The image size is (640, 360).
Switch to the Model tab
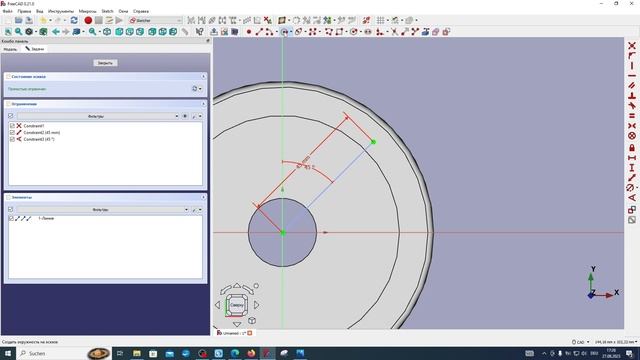click(10, 49)
